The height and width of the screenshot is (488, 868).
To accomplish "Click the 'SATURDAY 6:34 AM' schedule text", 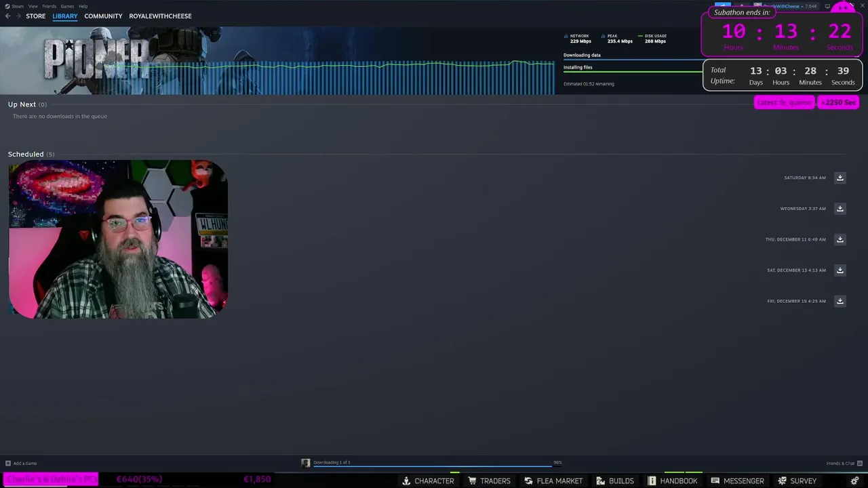I will coord(805,178).
